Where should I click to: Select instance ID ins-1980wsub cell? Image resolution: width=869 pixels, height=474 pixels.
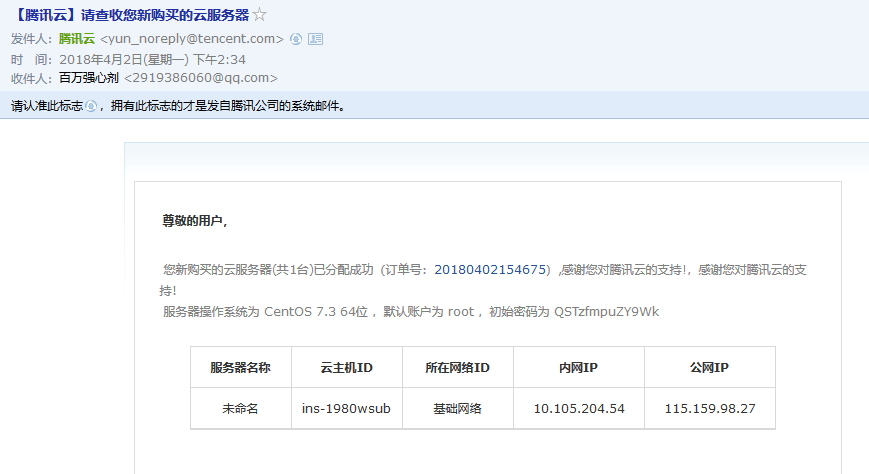(346, 409)
